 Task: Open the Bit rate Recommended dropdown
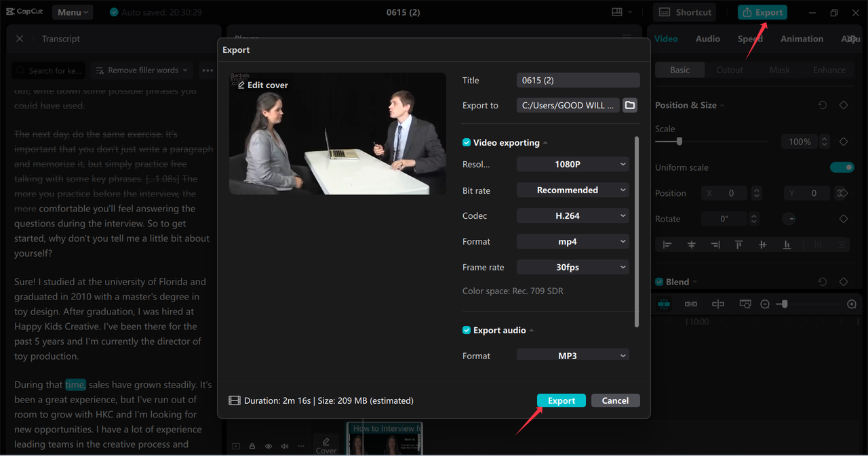point(573,190)
